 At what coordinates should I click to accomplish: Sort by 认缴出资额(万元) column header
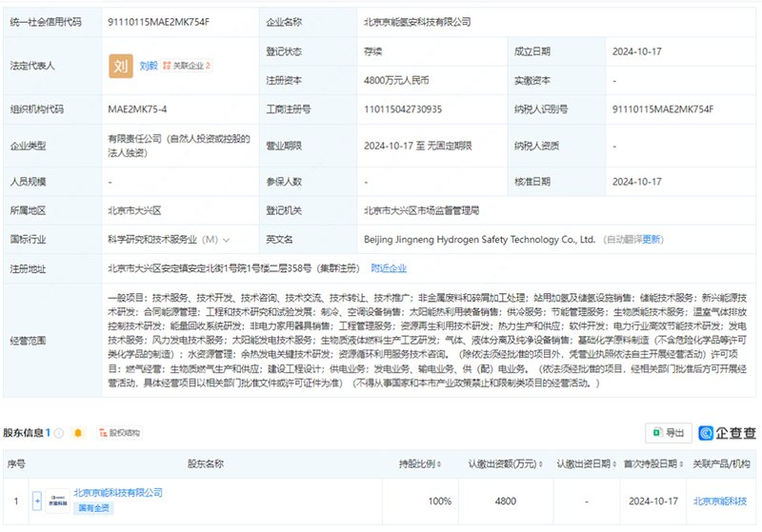coord(505,464)
